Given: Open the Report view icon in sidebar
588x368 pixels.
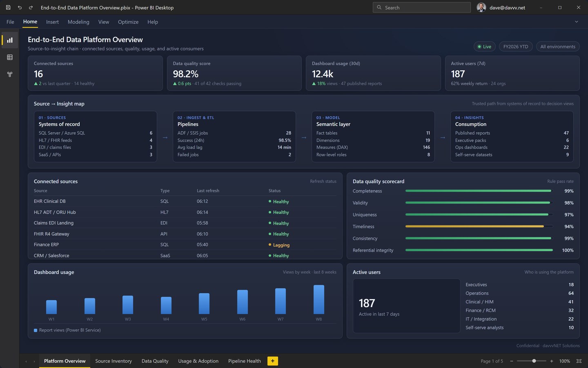Looking at the screenshot, I should 10,40.
